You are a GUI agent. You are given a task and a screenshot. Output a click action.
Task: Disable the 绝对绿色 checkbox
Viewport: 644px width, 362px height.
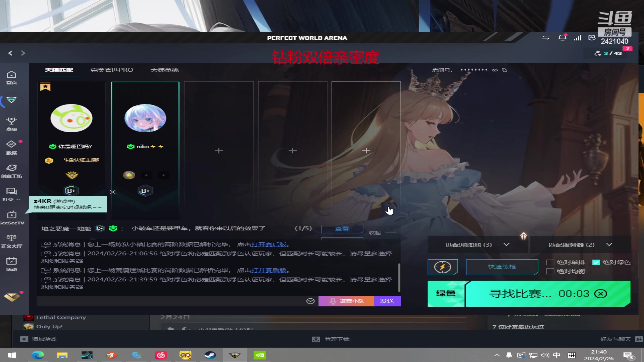pyautogui.click(x=596, y=262)
